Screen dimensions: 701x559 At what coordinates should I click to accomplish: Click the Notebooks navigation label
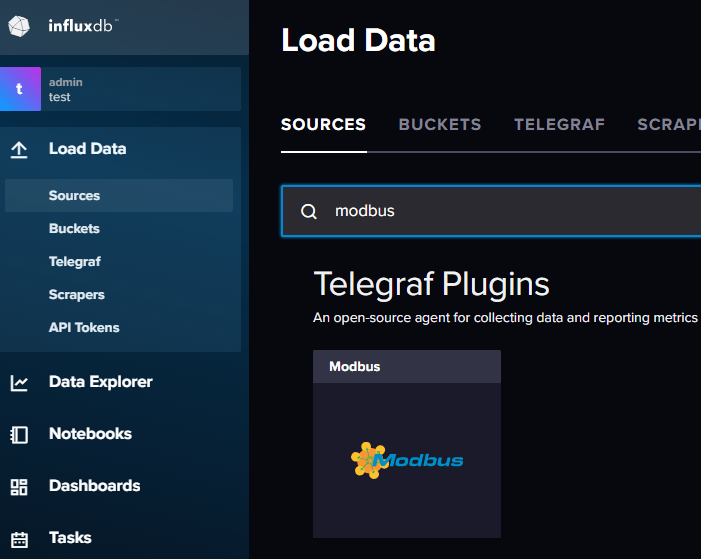click(x=90, y=434)
